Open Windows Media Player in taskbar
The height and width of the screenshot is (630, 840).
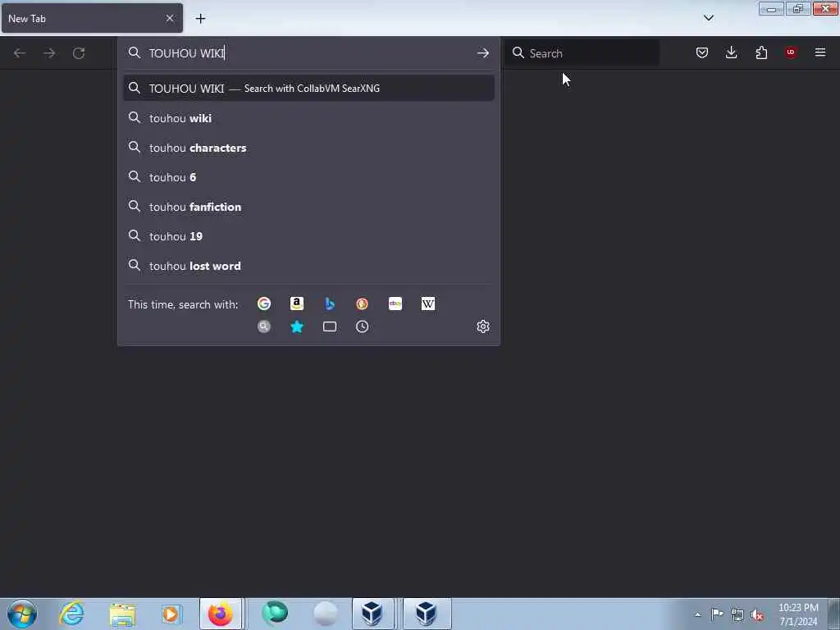coord(171,614)
